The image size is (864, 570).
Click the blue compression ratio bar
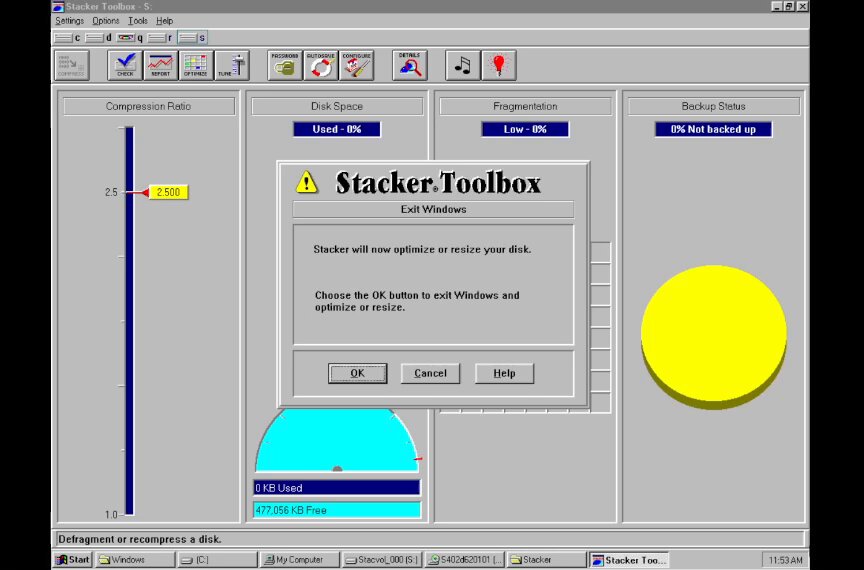coord(129,321)
